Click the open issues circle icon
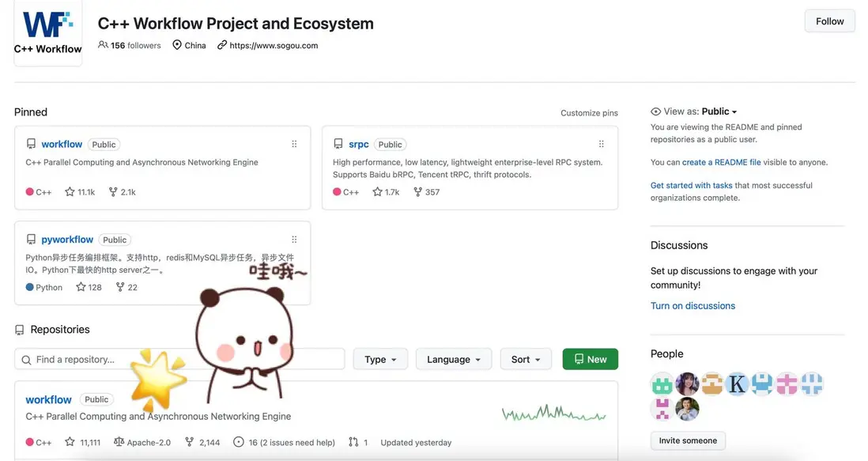868x461 pixels. click(x=239, y=442)
